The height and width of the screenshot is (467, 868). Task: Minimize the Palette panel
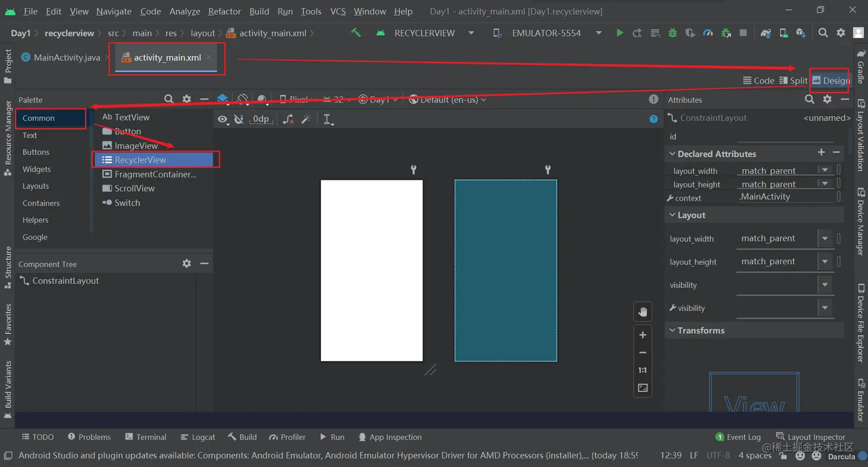tap(204, 99)
